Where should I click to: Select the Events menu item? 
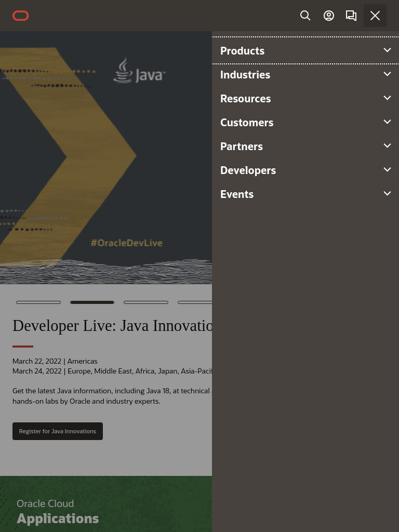click(x=305, y=194)
